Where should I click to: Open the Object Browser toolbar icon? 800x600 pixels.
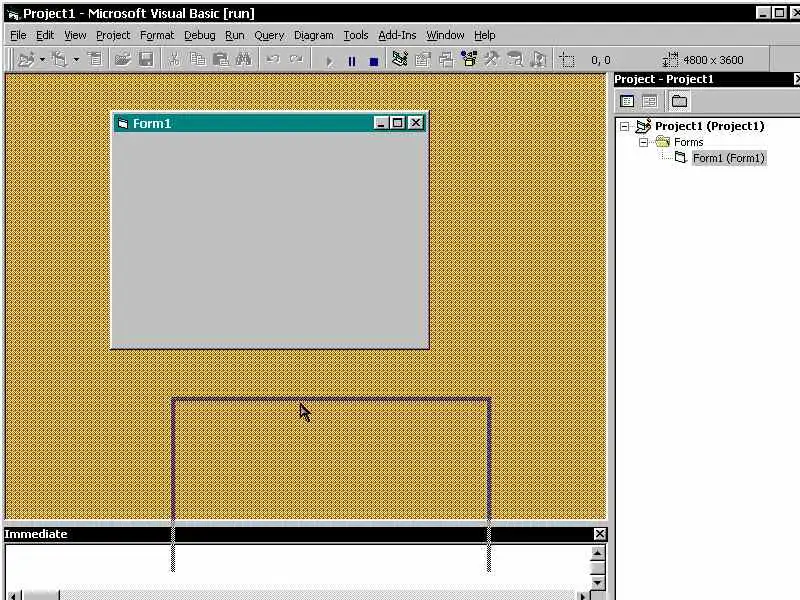469,60
